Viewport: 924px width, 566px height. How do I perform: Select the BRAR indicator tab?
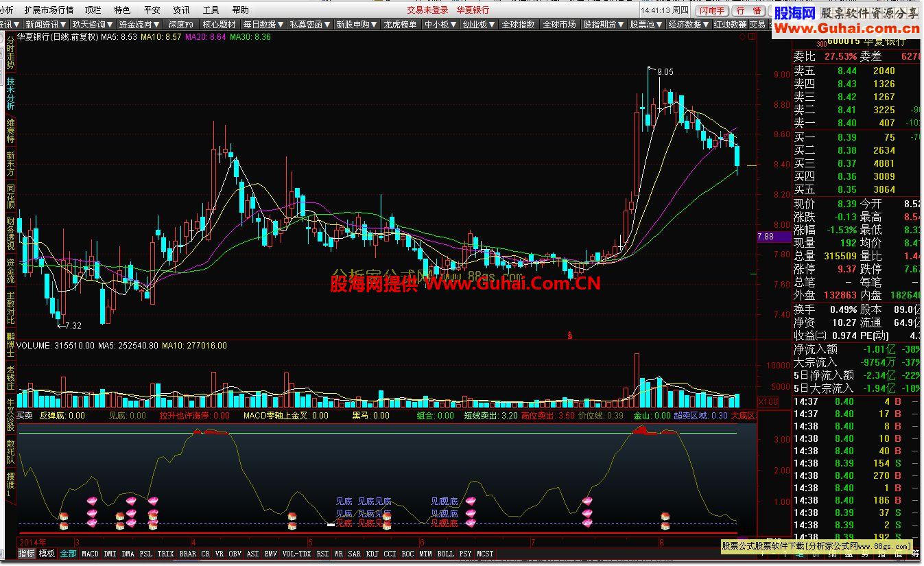[x=188, y=553]
